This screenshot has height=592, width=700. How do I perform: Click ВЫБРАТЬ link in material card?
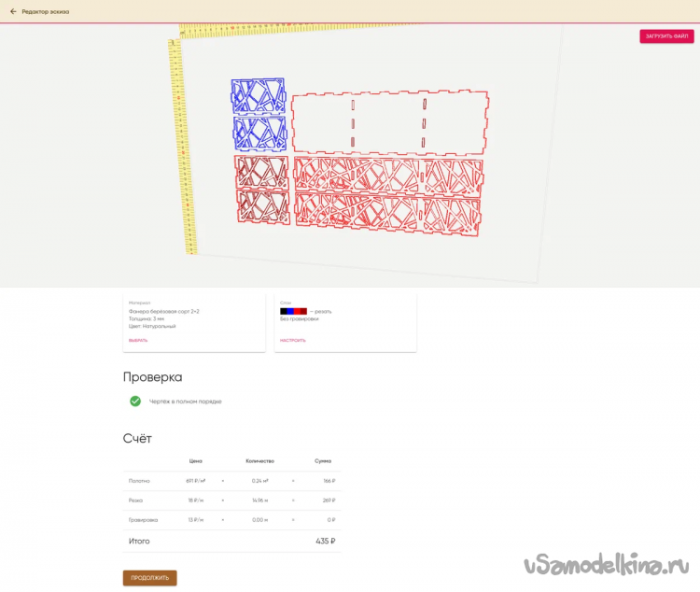(138, 340)
